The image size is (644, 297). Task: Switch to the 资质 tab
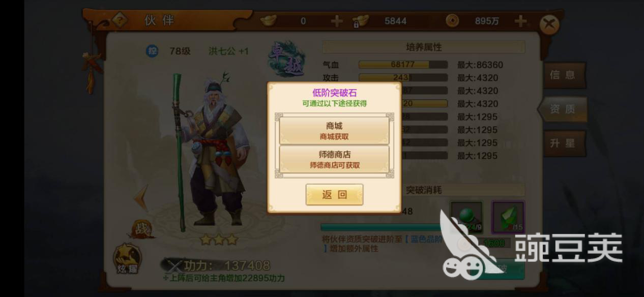click(563, 109)
